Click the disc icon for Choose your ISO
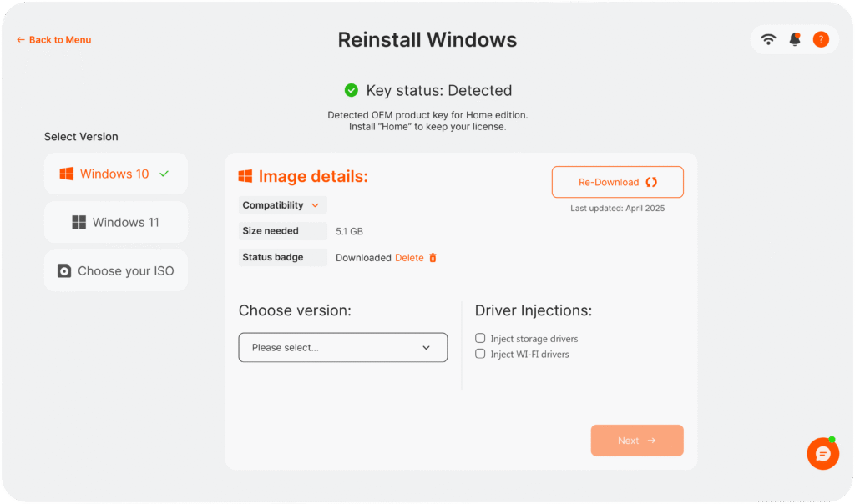855x504 pixels. point(64,270)
